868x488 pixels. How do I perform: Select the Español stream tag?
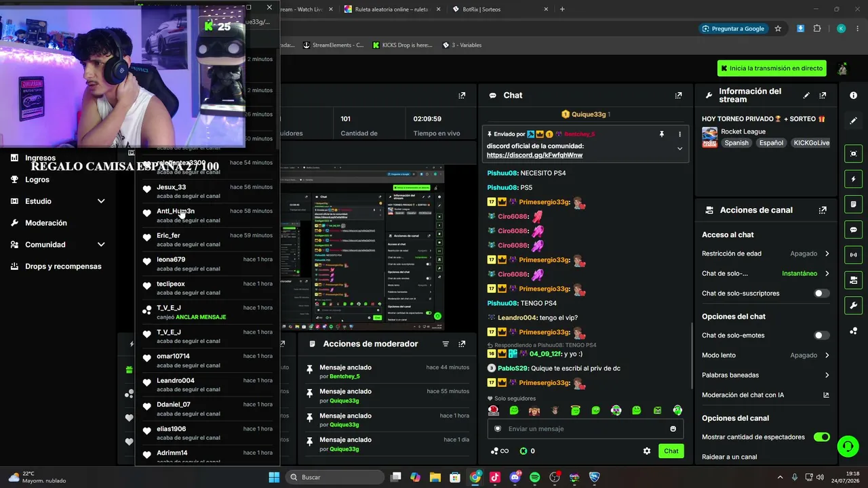click(771, 143)
